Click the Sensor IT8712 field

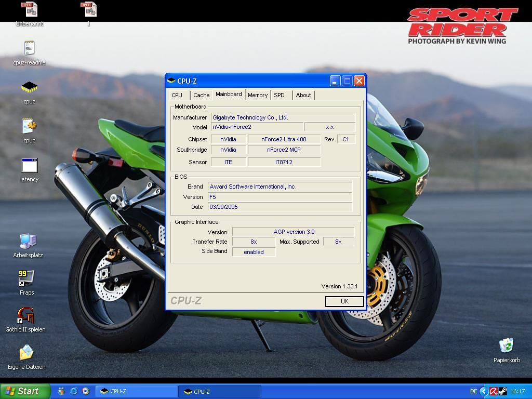coord(284,162)
